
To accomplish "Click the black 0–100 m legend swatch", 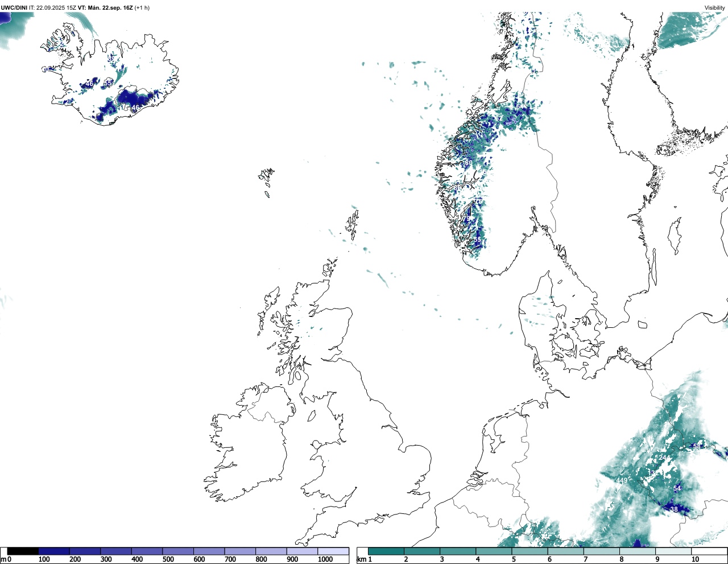I will coord(23,551).
